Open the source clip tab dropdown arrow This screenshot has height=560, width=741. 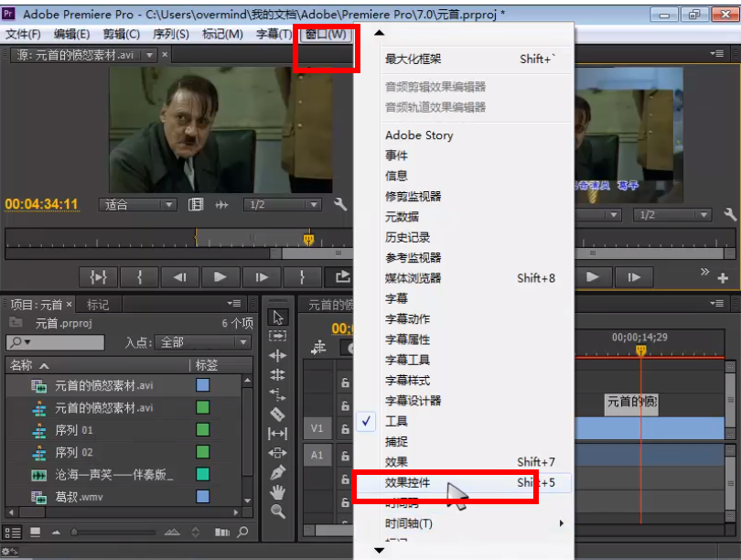(x=149, y=55)
